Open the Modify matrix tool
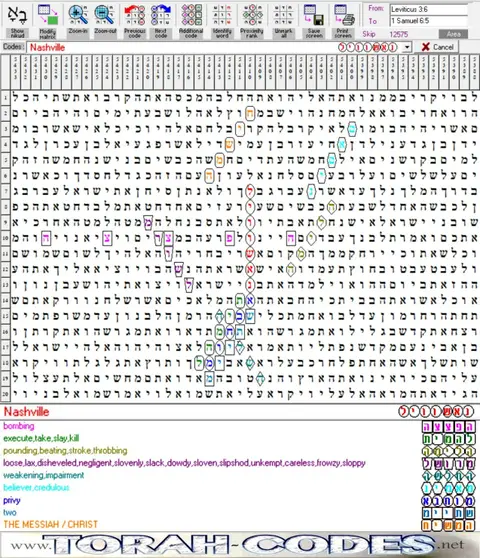 pyautogui.click(x=47, y=15)
